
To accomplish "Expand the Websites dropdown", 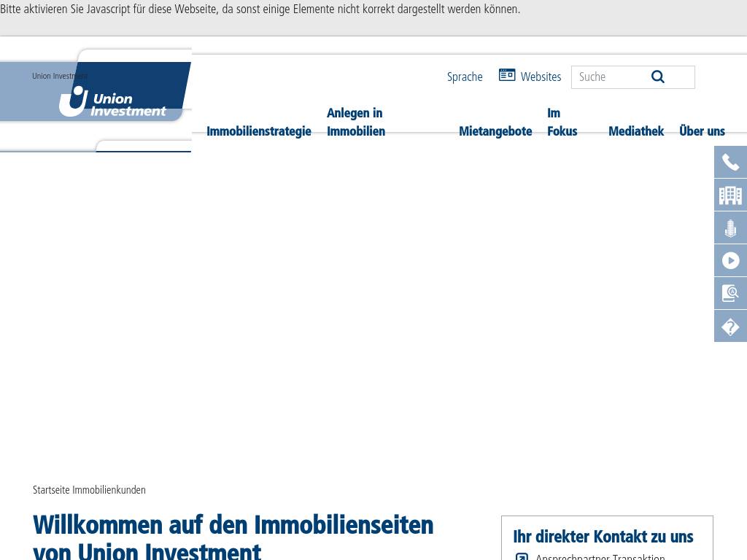I will pyautogui.click(x=541, y=77).
